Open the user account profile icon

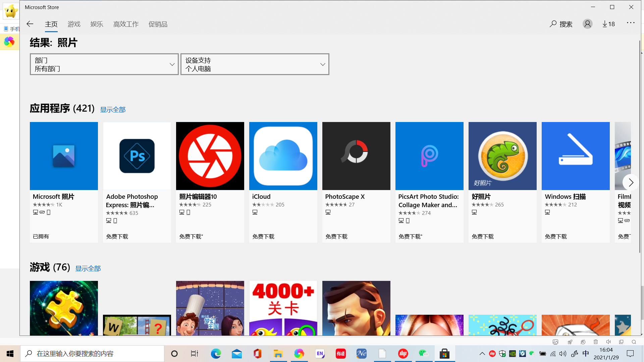click(587, 24)
